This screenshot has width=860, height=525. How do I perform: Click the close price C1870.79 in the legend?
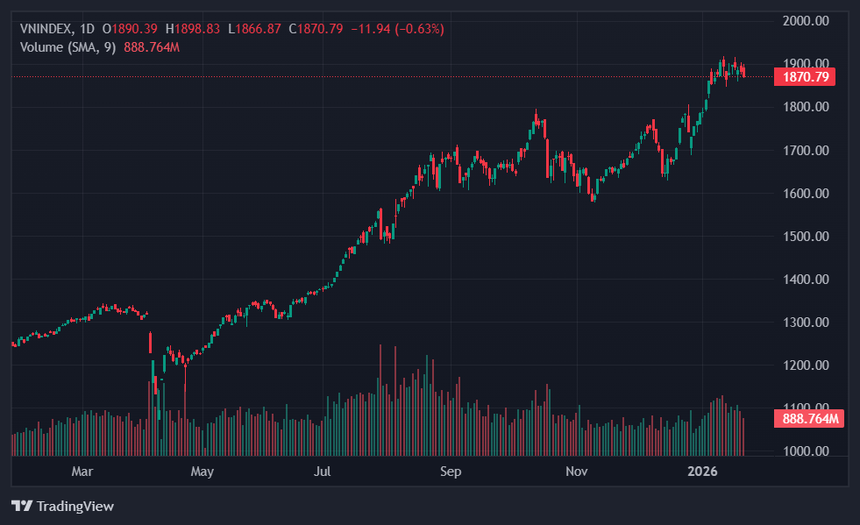coord(315,29)
